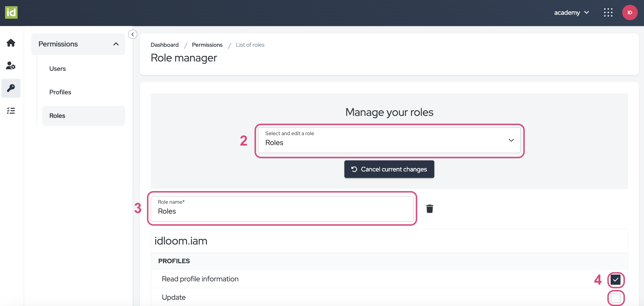Open the academy account dropdown
Image resolution: width=644 pixels, height=306 pixels.
point(571,12)
